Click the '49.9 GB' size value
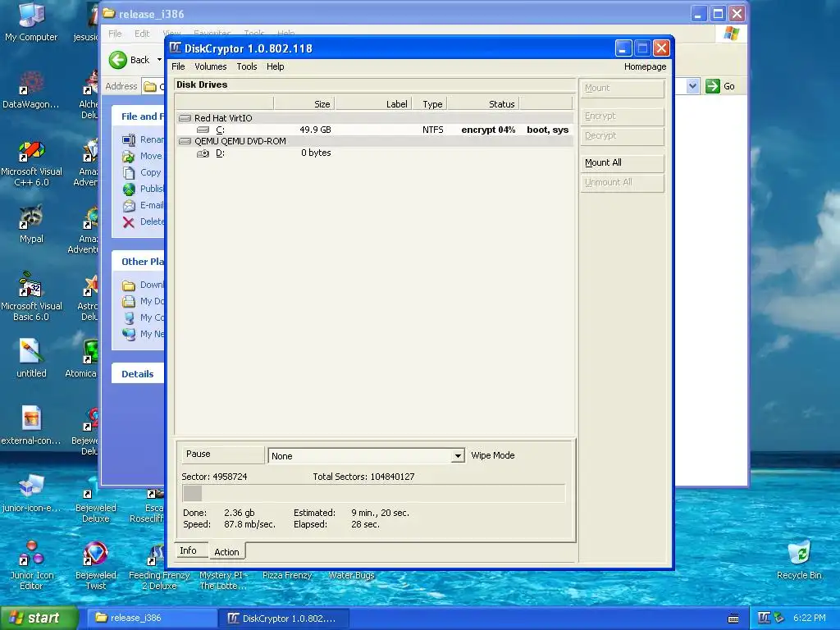This screenshot has height=630, width=840. coord(315,130)
